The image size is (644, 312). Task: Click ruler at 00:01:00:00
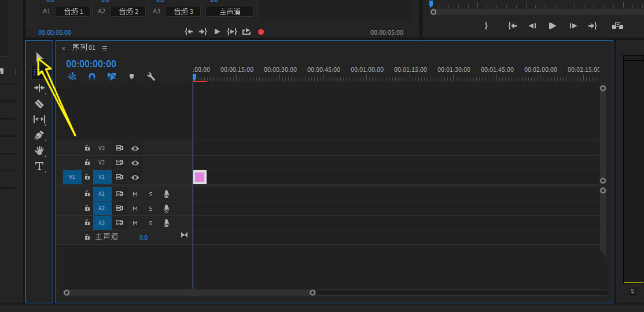tap(367, 70)
